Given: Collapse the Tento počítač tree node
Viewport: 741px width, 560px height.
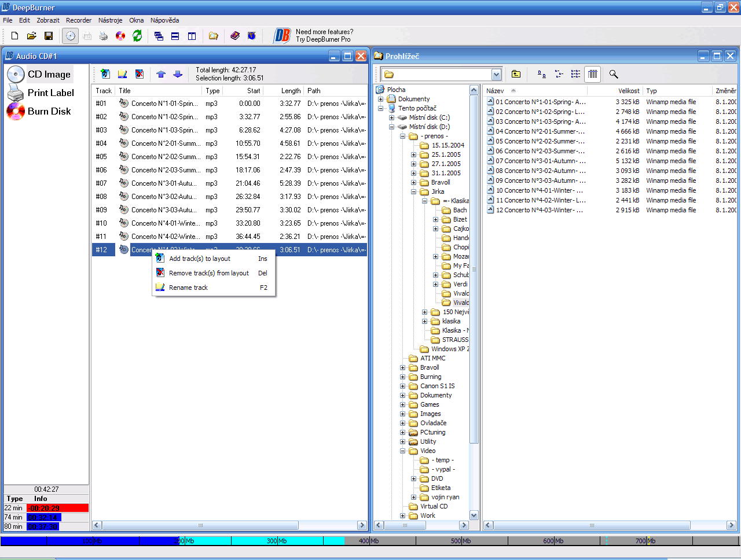Looking at the screenshot, I should tap(381, 108).
